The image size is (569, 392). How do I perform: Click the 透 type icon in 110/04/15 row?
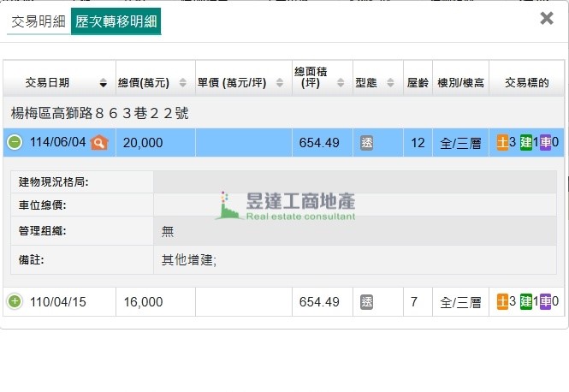pos(366,302)
